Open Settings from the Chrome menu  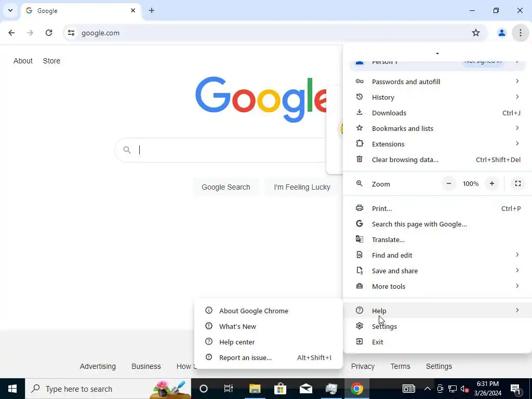click(x=437, y=326)
